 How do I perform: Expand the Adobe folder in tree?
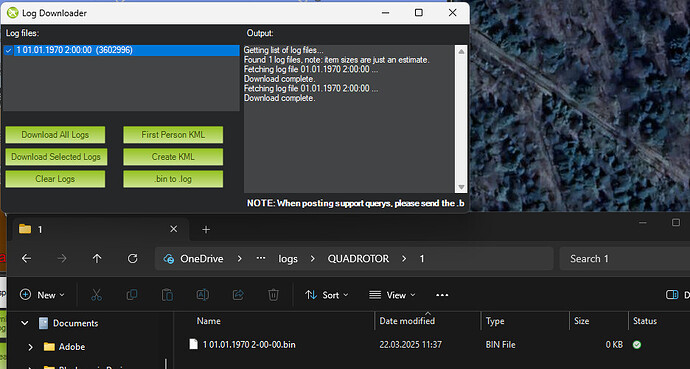point(30,347)
